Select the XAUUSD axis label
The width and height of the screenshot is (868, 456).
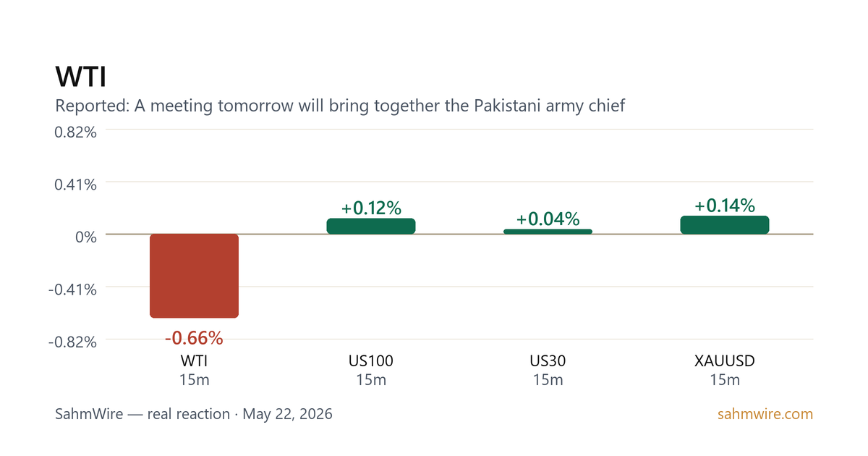click(x=725, y=360)
